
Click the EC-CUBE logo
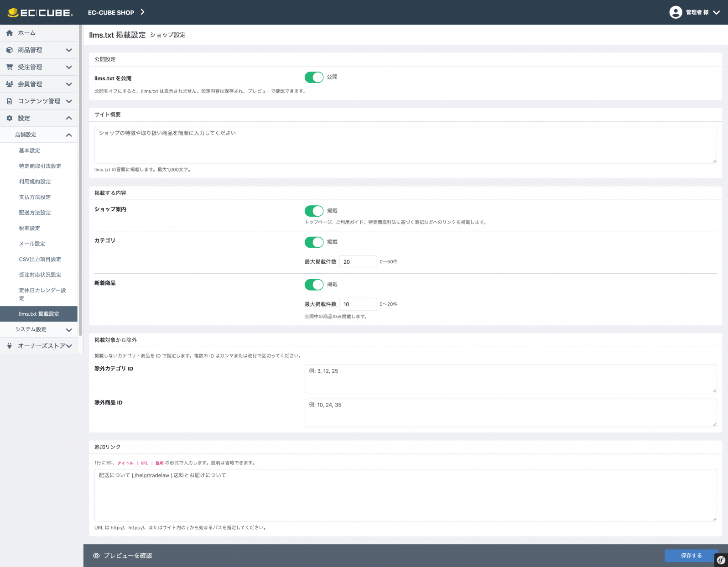pos(40,12)
